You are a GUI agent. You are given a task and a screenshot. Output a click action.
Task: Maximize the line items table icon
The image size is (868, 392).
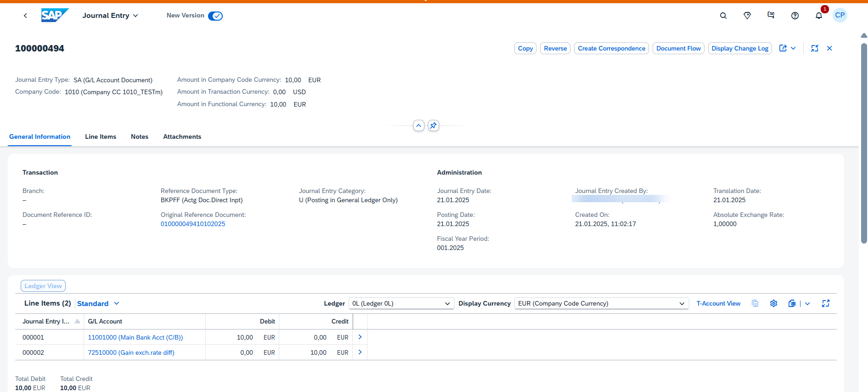pyautogui.click(x=826, y=303)
